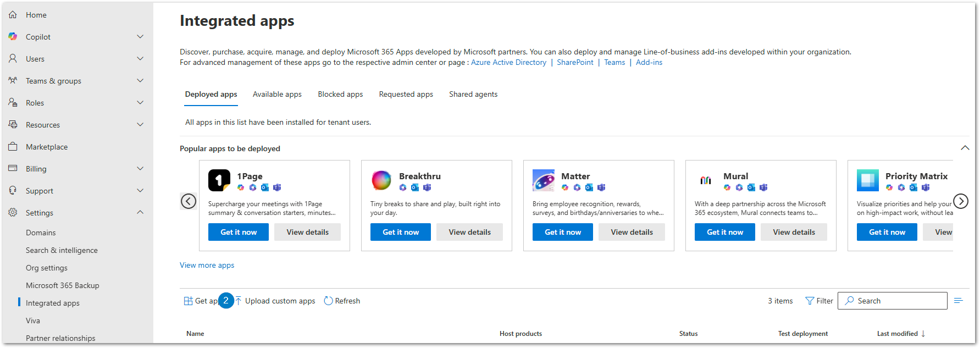
Task: Click the View more apps link
Action: (207, 265)
